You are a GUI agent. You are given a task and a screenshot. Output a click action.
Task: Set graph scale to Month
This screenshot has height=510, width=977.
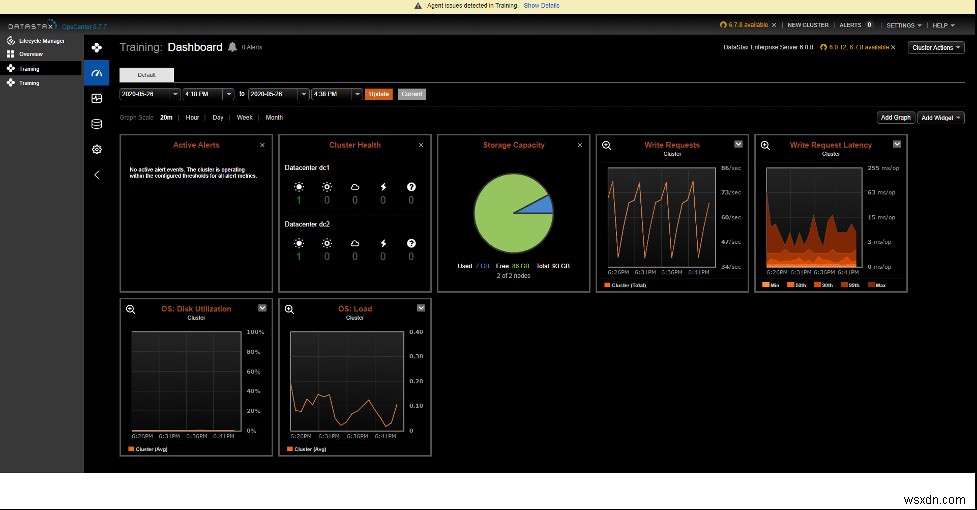click(274, 118)
